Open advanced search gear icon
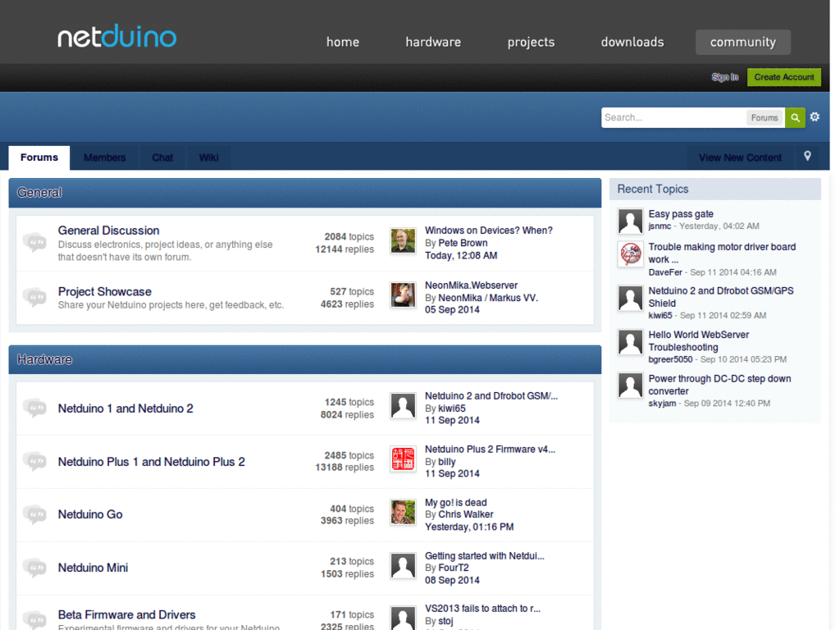Screen dimensions: 840x630 815,116
